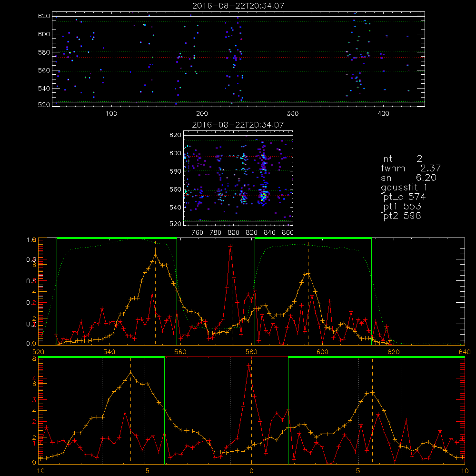Screen dimensions: 476x476
Task: Click x-axis label 800 on the middle image
Action: [x=233, y=233]
